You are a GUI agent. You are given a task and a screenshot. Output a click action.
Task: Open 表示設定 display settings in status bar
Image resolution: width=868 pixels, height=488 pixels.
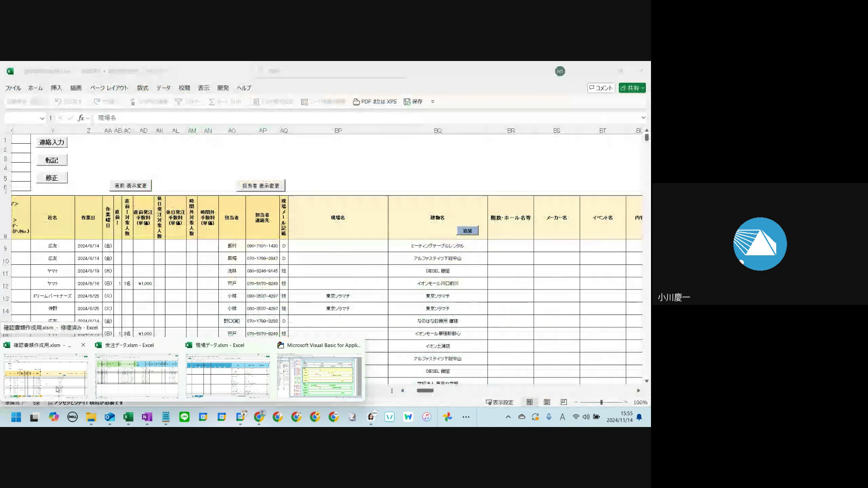pyautogui.click(x=499, y=402)
